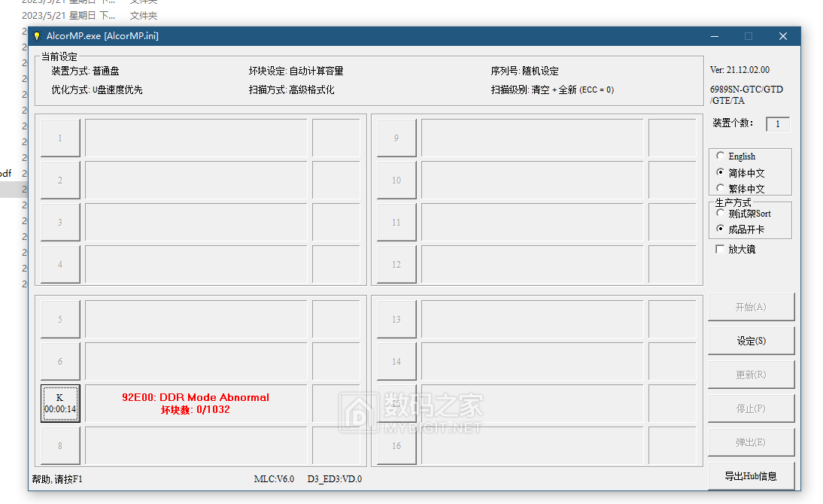Click device slot button 2

(60, 180)
